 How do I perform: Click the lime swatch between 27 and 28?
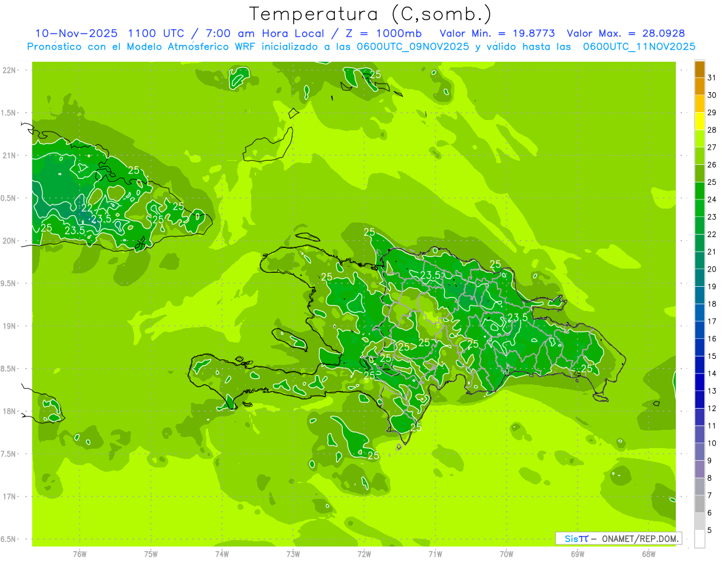click(699, 139)
